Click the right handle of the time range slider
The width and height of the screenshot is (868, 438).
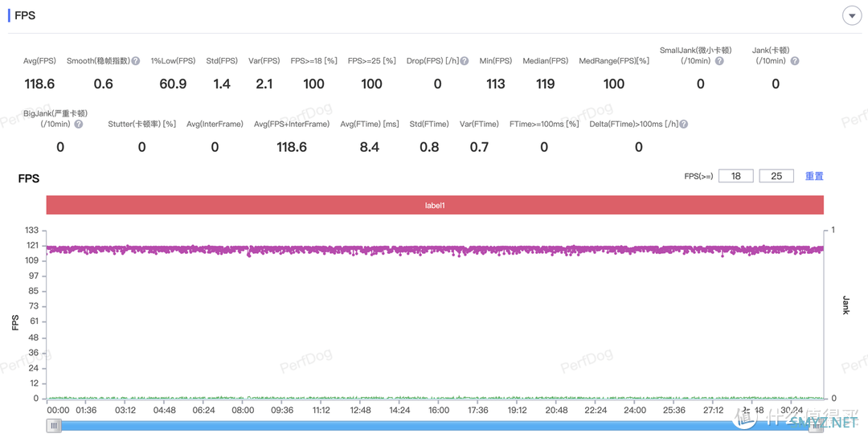coord(816,426)
